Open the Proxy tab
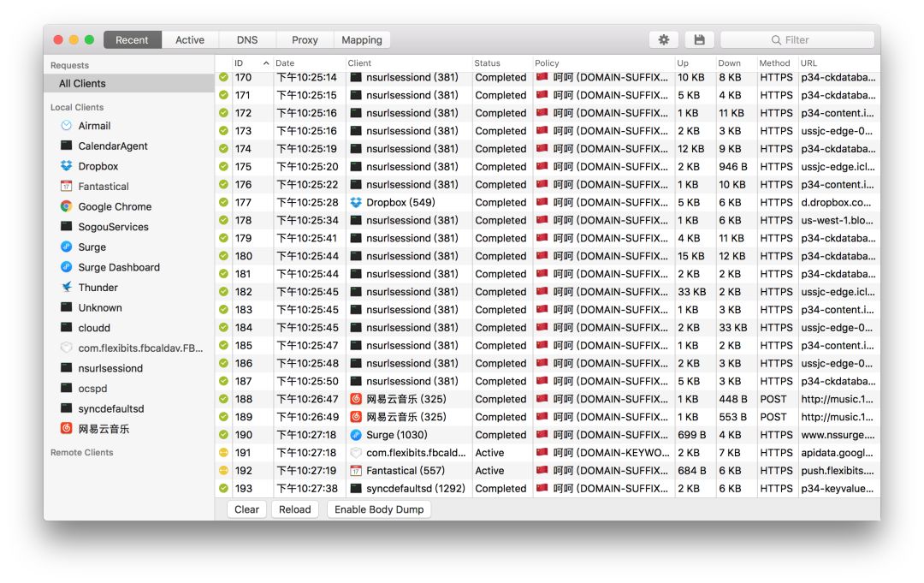Viewport: 924px width, 583px height. (305, 39)
